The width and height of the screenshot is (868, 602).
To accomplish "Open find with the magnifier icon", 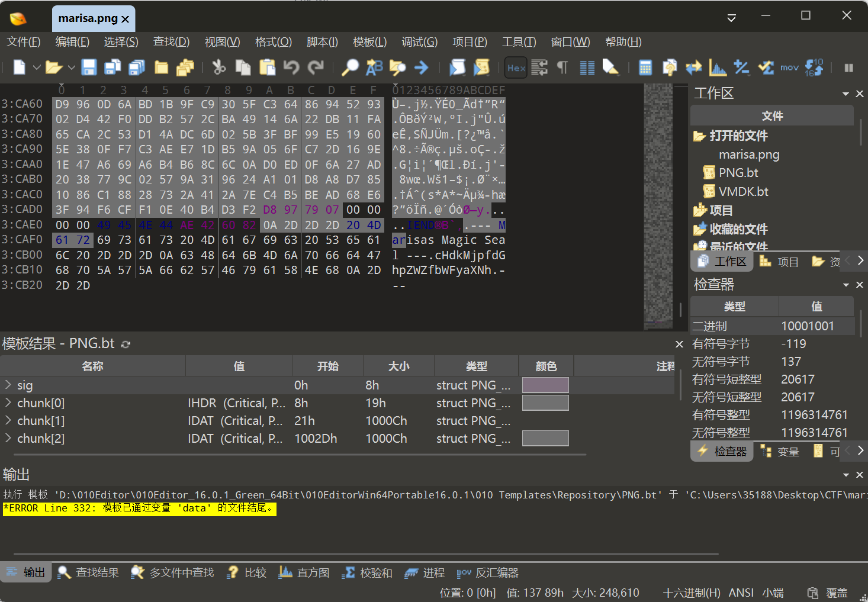I will (350, 67).
